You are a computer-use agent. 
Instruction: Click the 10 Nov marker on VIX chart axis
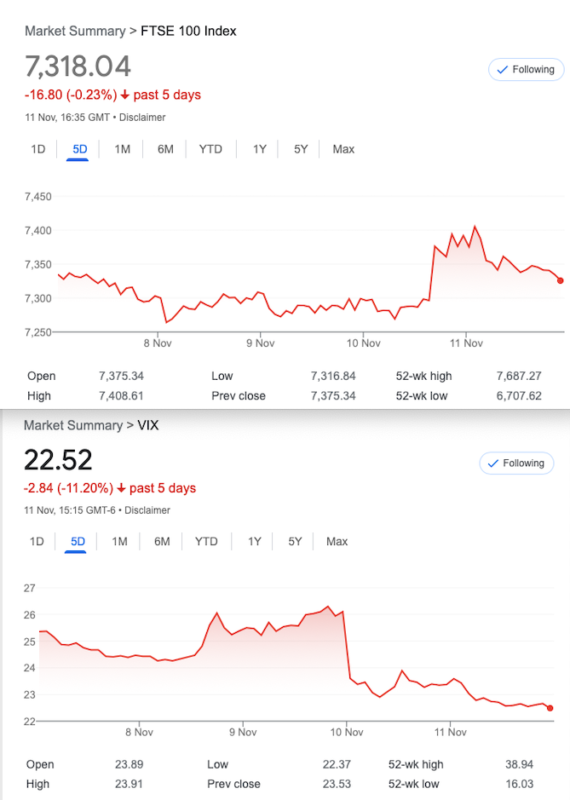click(346, 732)
